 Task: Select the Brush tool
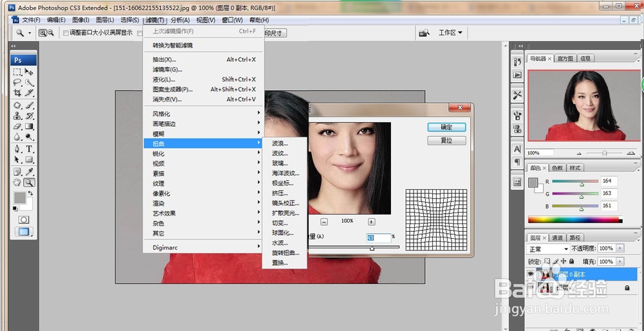[x=29, y=105]
